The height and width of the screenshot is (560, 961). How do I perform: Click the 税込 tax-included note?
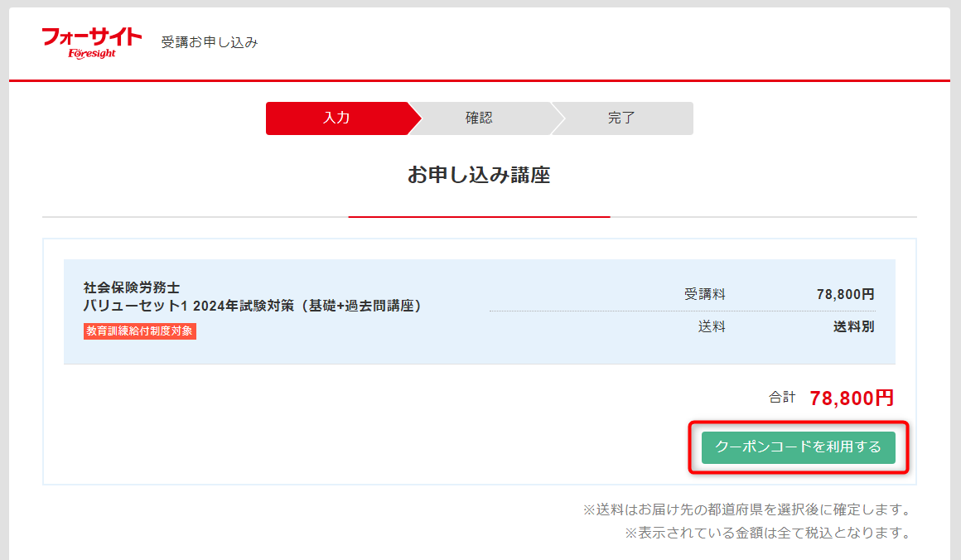tap(767, 533)
